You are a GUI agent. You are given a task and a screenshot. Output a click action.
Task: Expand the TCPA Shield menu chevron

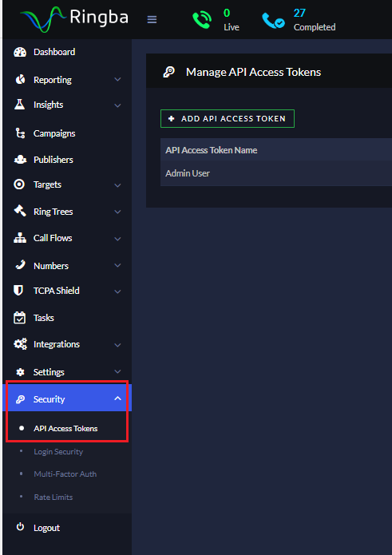pyautogui.click(x=118, y=291)
